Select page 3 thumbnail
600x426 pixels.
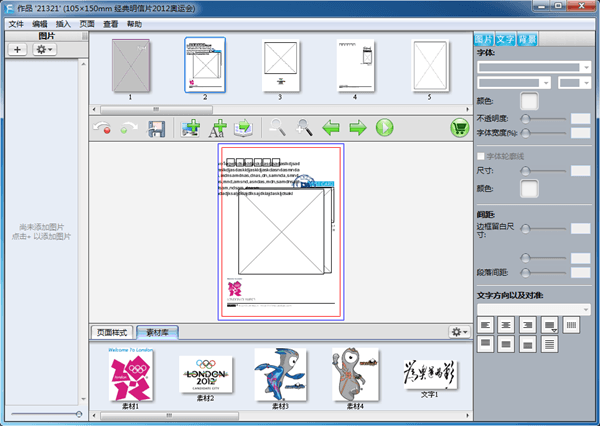(279, 65)
